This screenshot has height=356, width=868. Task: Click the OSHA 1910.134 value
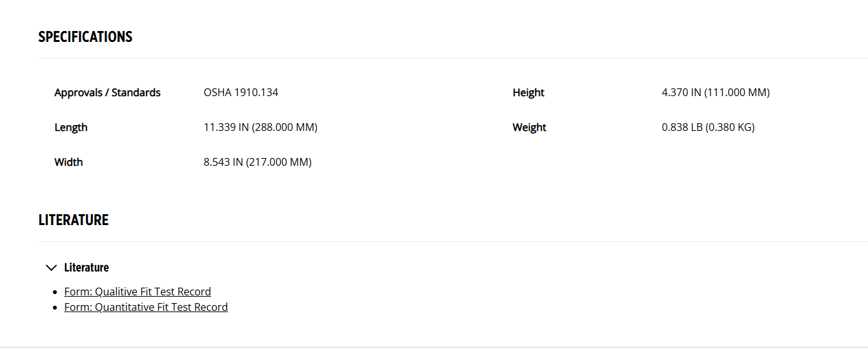[241, 93]
